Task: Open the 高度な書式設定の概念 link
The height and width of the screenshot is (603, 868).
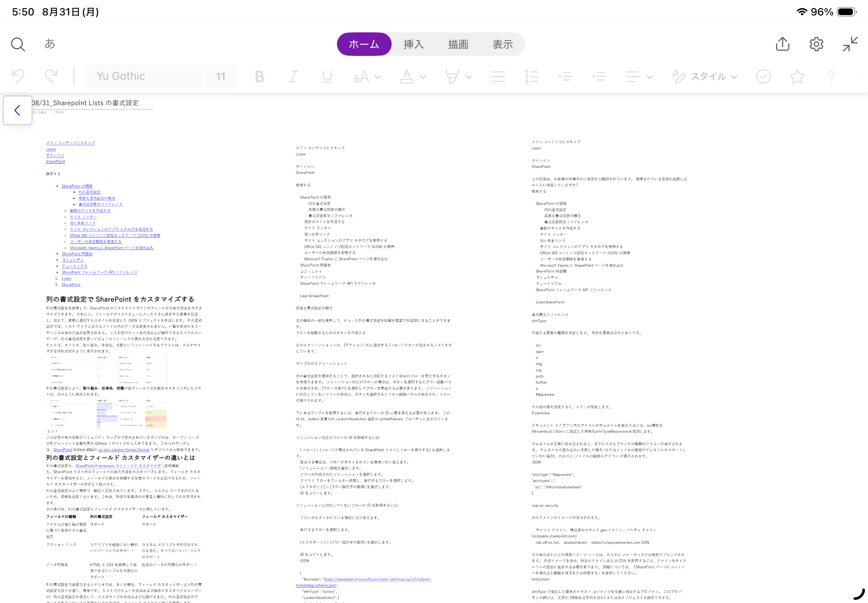Action: (x=97, y=198)
